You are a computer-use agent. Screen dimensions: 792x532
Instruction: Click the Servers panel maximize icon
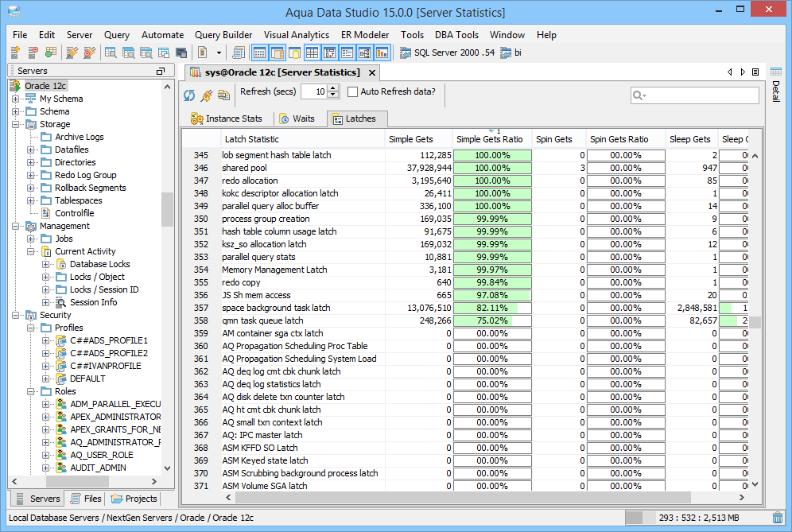(x=161, y=72)
